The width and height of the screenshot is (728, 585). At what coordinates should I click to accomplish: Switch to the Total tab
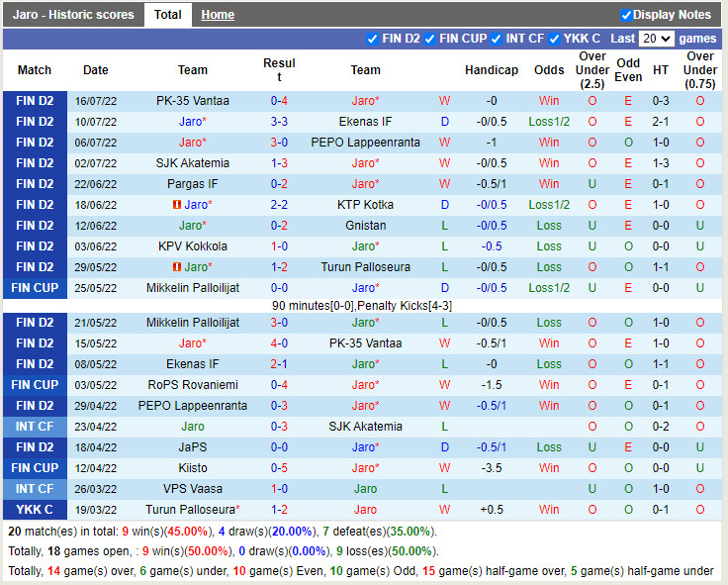pyautogui.click(x=168, y=15)
